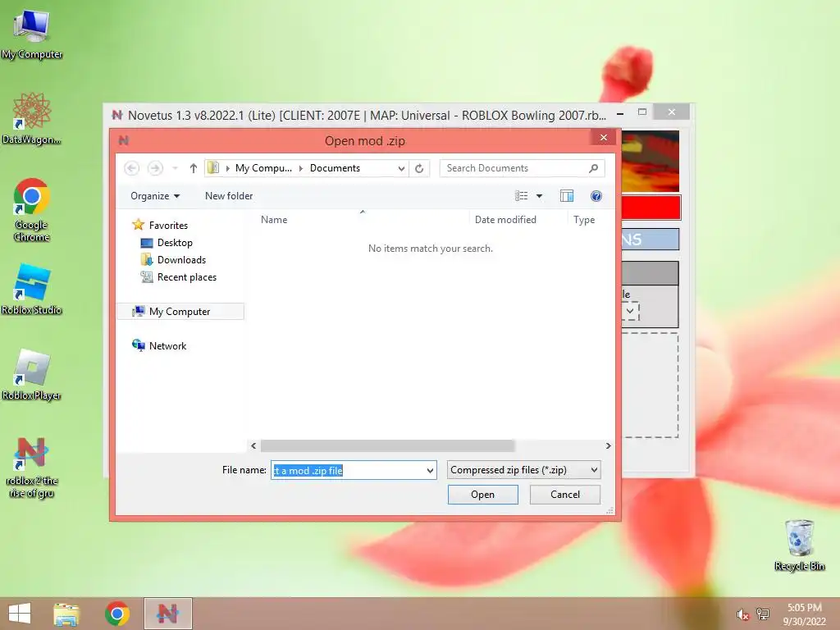840x630 pixels.
Task: Click the New folder button
Action: pyautogui.click(x=229, y=196)
